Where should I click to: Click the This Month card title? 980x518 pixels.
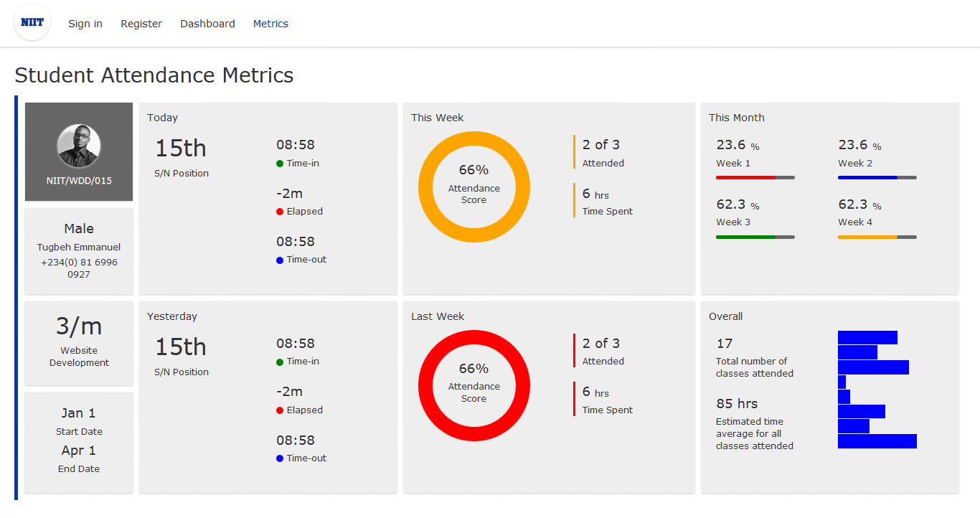(x=737, y=118)
